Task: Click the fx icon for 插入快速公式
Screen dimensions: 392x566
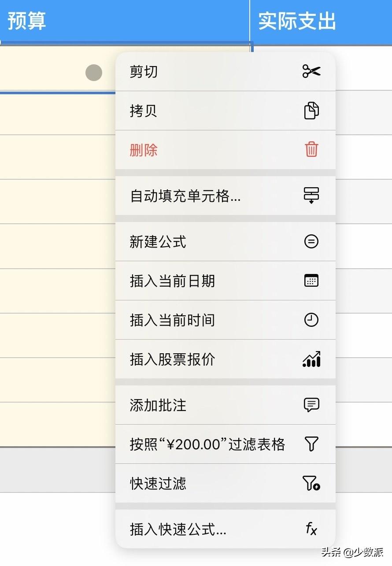Action: pos(311,529)
